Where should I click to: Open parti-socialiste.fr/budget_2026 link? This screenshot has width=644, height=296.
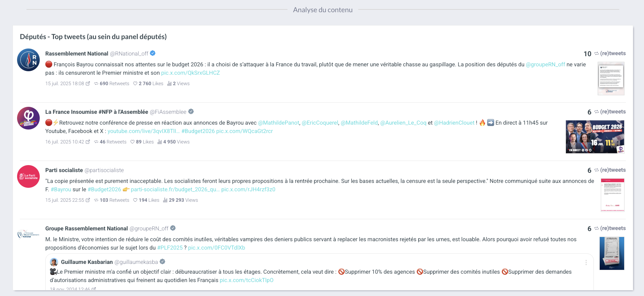point(175,190)
